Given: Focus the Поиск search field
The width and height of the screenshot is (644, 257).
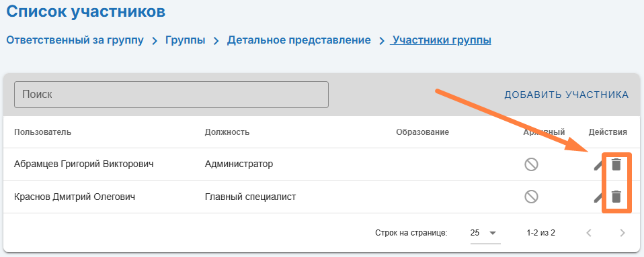Looking at the screenshot, I should 171,95.
